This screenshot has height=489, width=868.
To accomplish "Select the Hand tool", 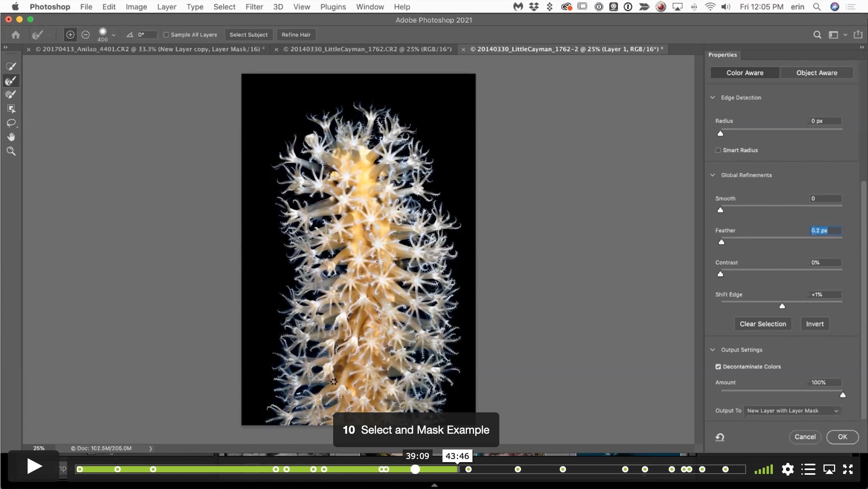I will 11,137.
